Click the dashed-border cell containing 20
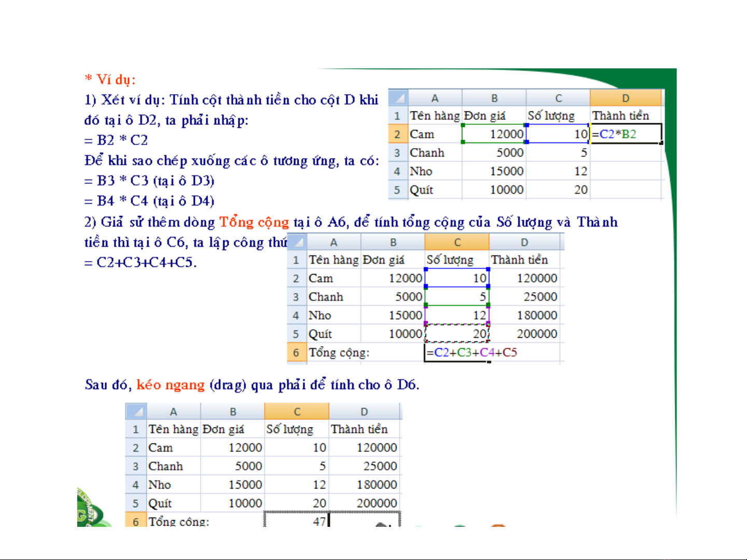 457,334
